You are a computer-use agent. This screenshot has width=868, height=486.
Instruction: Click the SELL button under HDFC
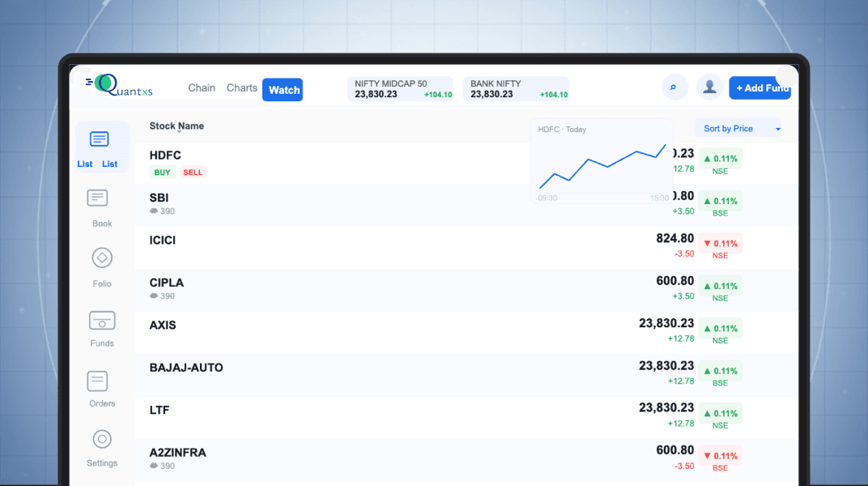coord(193,173)
